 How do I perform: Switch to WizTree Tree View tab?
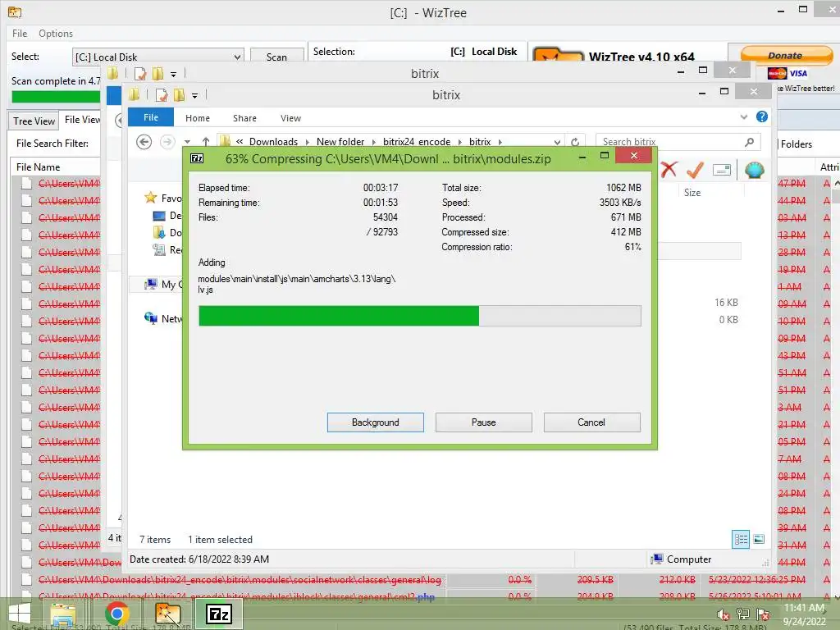[34, 121]
